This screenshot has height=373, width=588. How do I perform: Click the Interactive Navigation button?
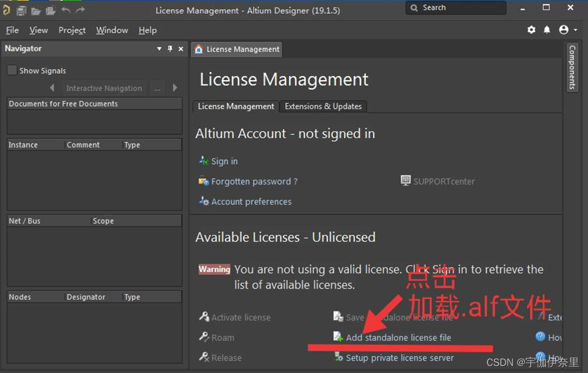104,88
